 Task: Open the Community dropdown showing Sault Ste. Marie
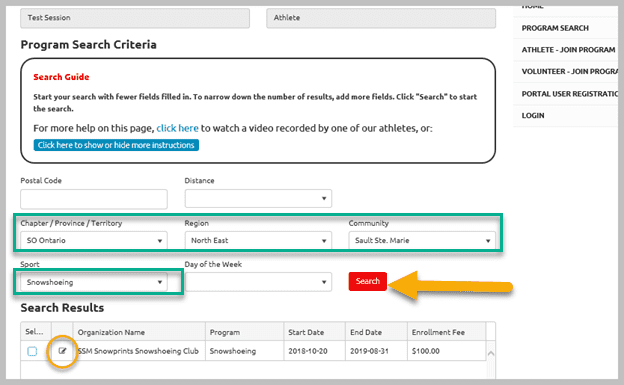pos(422,240)
